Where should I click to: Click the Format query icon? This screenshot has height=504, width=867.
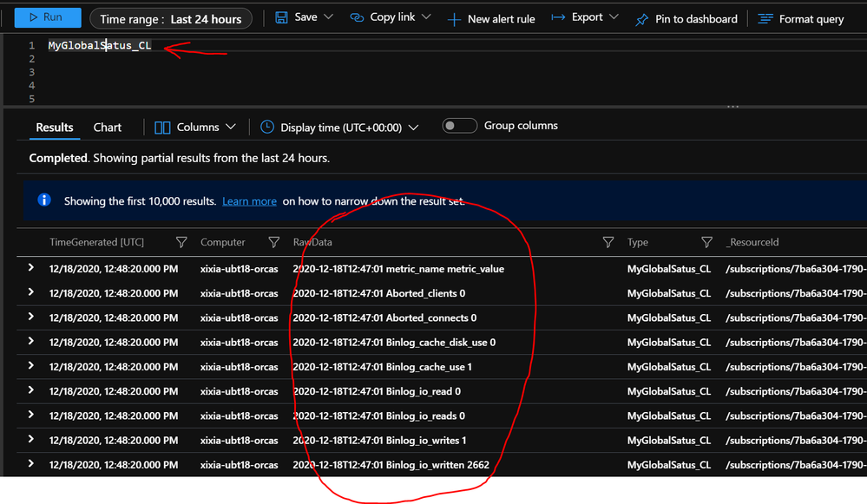(765, 19)
